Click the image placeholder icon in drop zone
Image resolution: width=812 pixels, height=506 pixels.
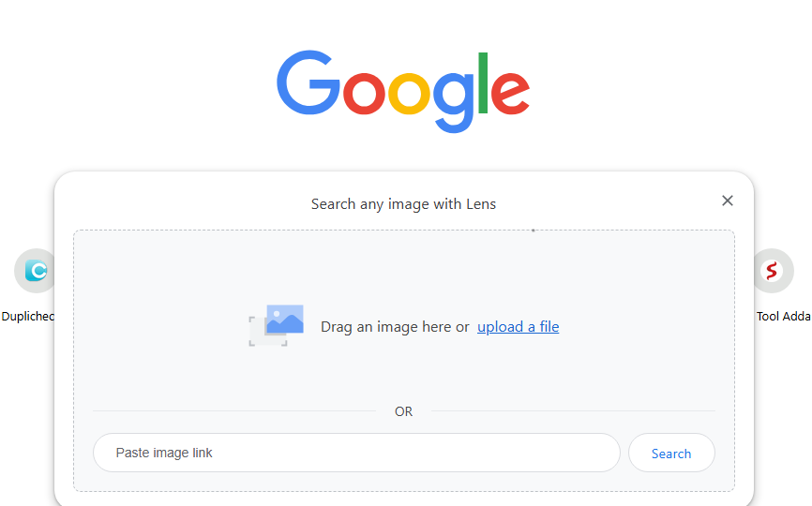pos(277,325)
